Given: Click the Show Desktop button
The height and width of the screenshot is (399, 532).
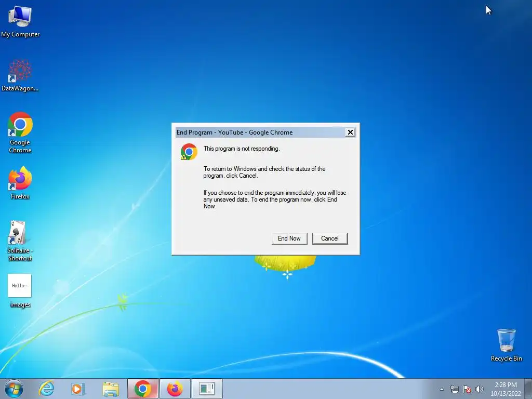Looking at the screenshot, I should (x=528, y=389).
